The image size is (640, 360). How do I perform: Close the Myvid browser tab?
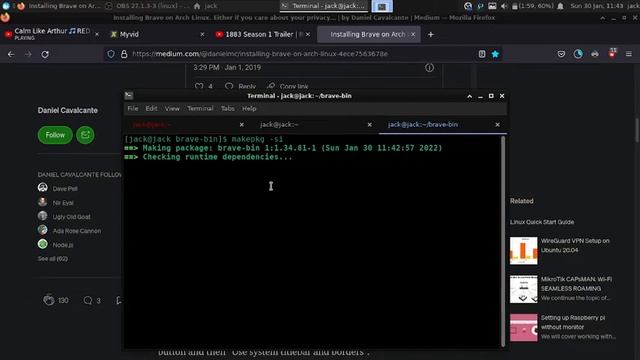pyautogui.click(x=202, y=35)
